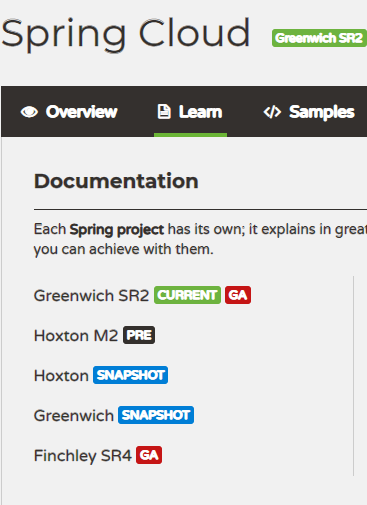The width and height of the screenshot is (367, 505).
Task: Click the code brackets icon beside Samples
Action: pyautogui.click(x=272, y=112)
